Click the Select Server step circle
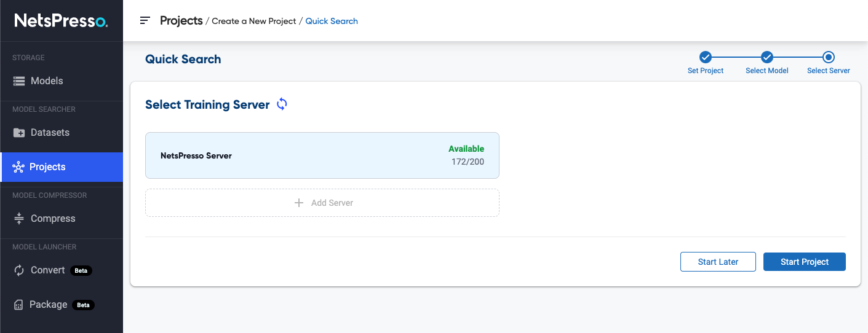This screenshot has height=333, width=868. (829, 57)
